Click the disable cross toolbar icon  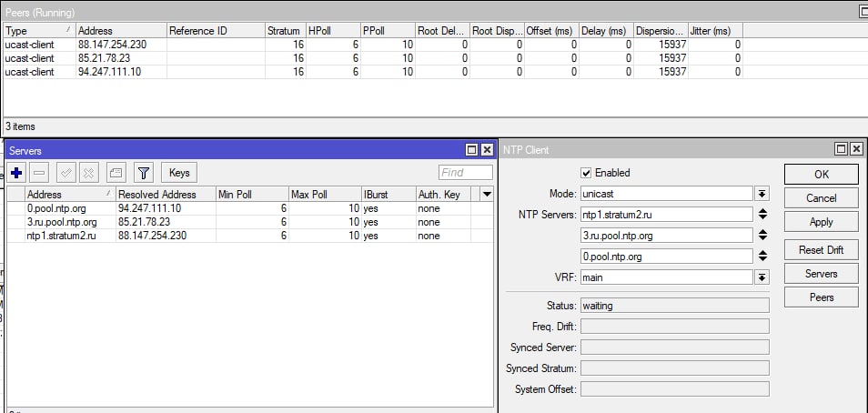pyautogui.click(x=88, y=173)
